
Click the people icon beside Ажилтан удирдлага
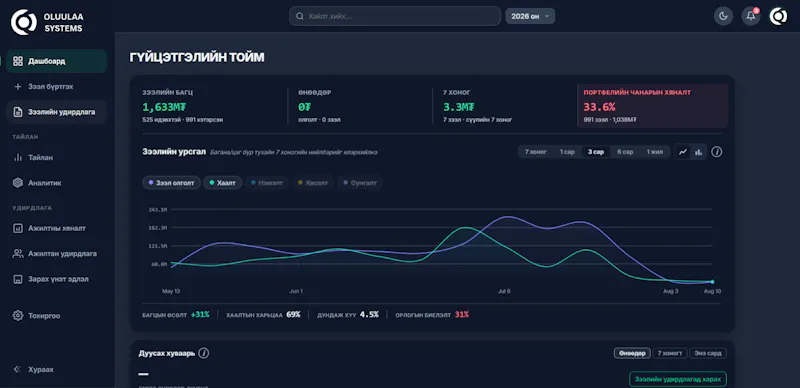tap(18, 253)
